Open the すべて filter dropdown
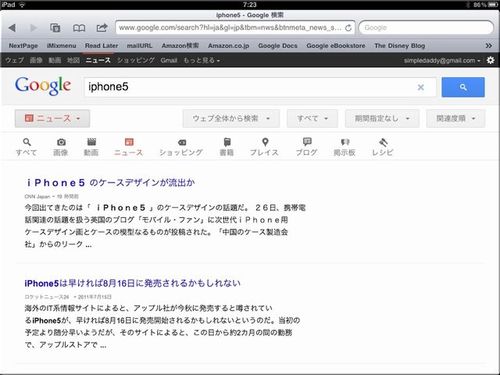Image resolution: width=500 pixels, height=375 pixels. 312,119
